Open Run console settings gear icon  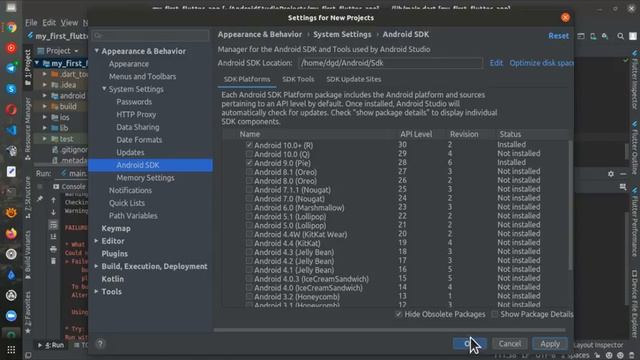611,174
